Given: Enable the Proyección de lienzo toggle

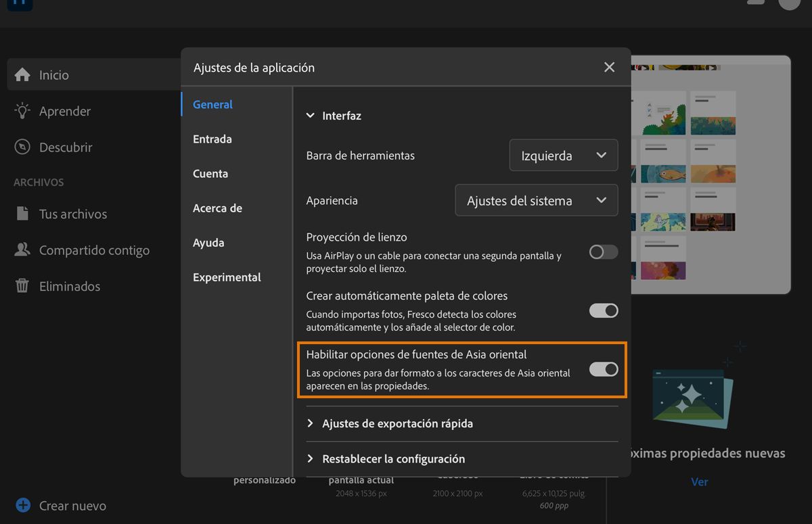Looking at the screenshot, I should pyautogui.click(x=604, y=252).
